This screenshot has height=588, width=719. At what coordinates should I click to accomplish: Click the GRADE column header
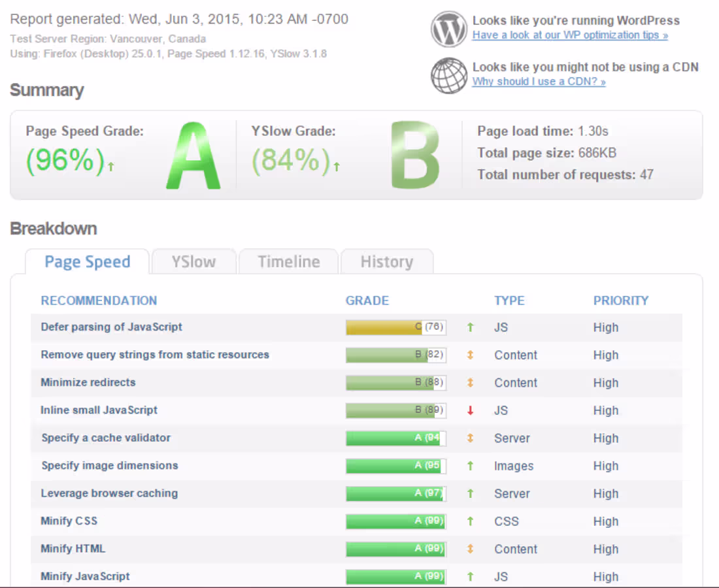pyautogui.click(x=367, y=301)
